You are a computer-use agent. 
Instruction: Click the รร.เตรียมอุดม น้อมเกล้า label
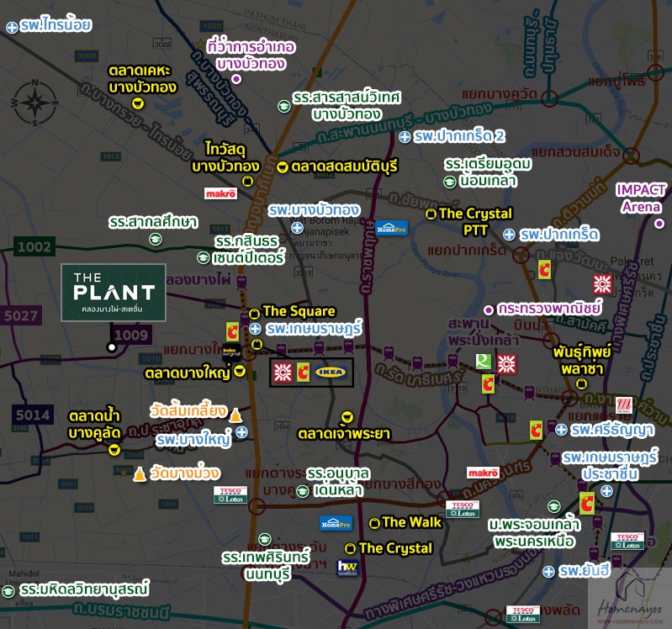[488, 172]
